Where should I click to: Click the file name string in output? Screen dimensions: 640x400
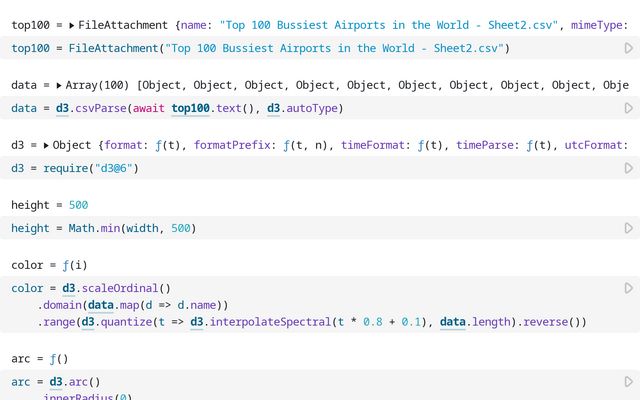click(389, 25)
